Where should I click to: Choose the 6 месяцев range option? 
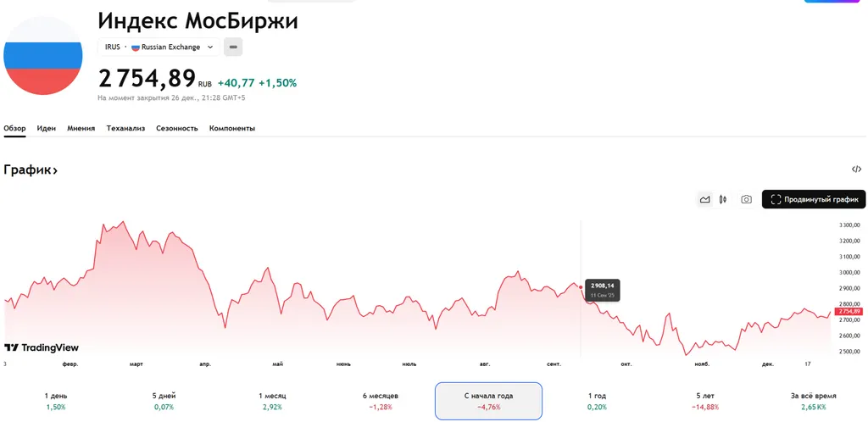[380, 401]
